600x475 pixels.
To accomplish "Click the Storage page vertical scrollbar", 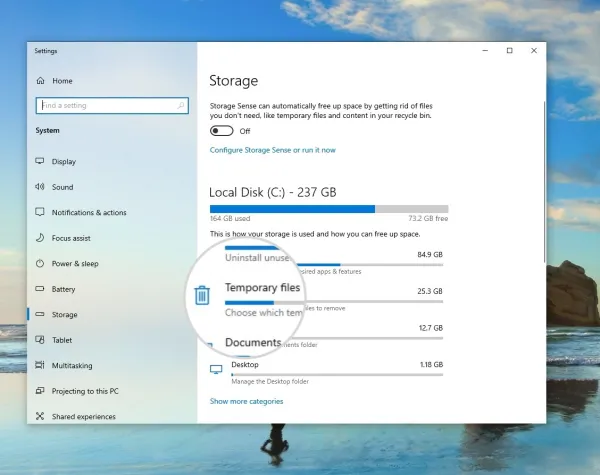I will tap(544, 182).
